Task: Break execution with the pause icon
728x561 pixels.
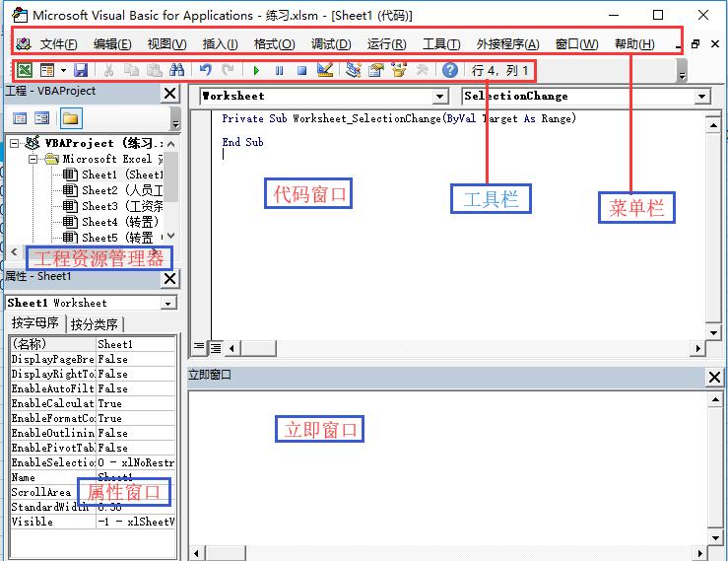Action: click(x=279, y=71)
